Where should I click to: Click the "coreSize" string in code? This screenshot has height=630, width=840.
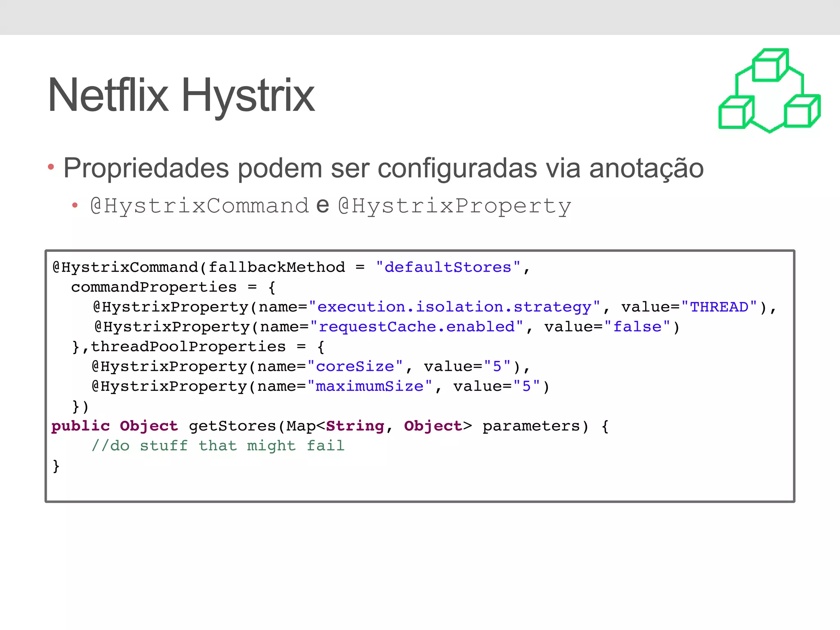point(355,366)
